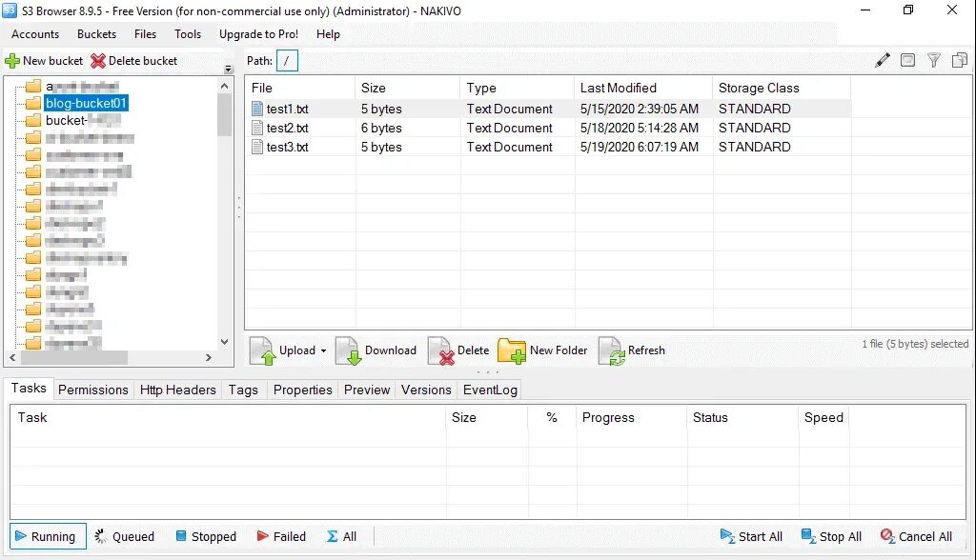976x560 pixels.
Task: Click the square view icon beside the pencil
Action: click(908, 60)
